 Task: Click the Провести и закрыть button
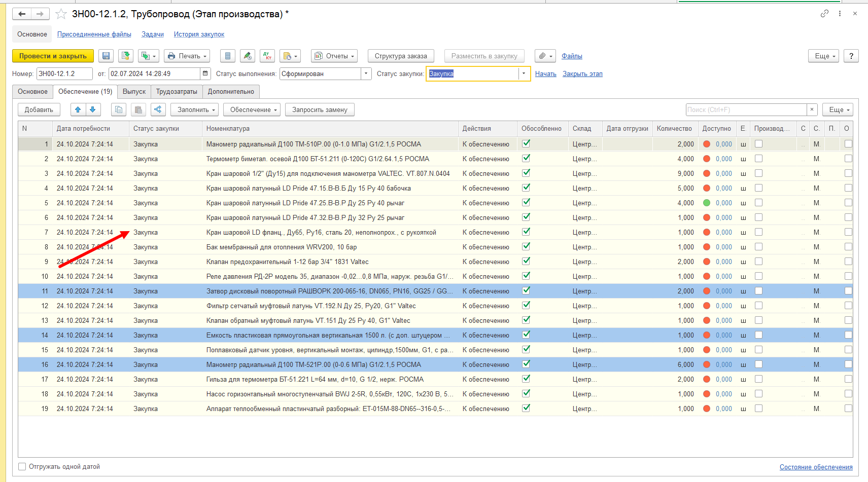click(53, 56)
